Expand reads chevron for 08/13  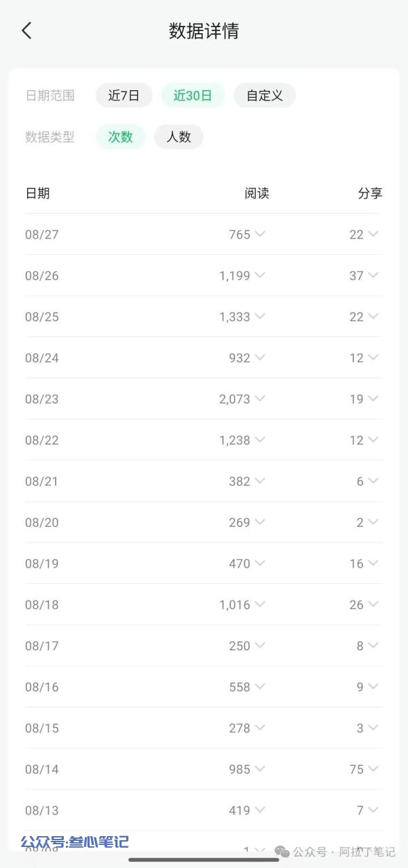(x=260, y=810)
